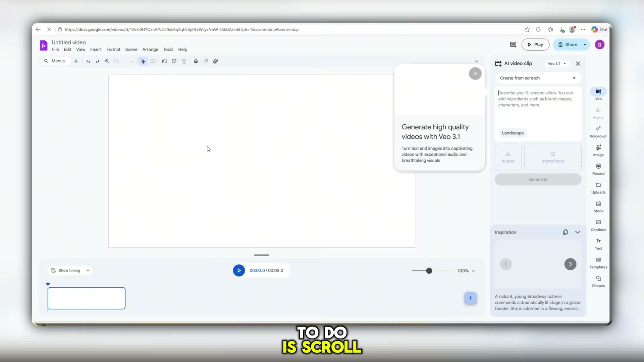This screenshot has width=644, height=362.
Task: Open the Format menu
Action: click(x=113, y=49)
